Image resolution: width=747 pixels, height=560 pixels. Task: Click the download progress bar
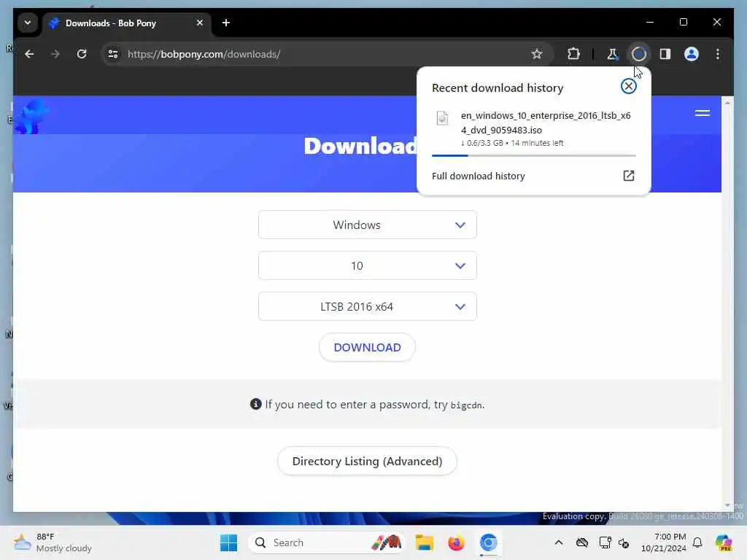[533, 155]
